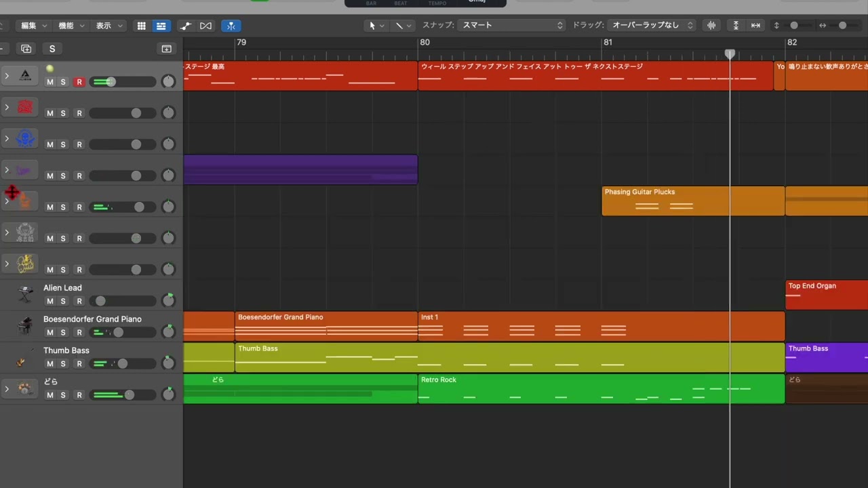Click the automation curve icon
868x488 pixels.
coord(185,26)
